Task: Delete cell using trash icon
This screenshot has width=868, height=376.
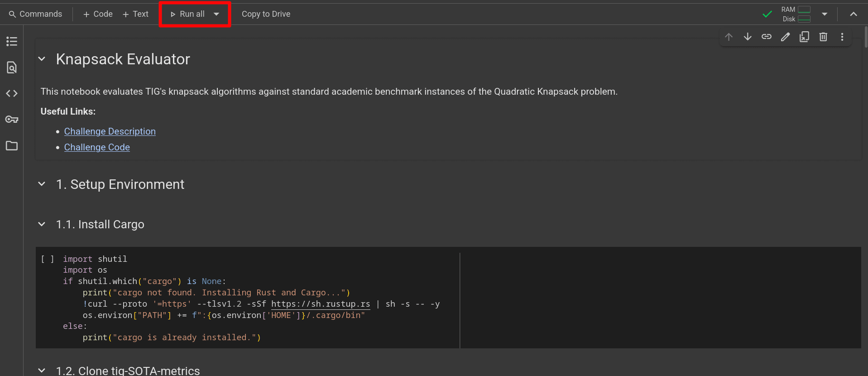Action: (823, 37)
